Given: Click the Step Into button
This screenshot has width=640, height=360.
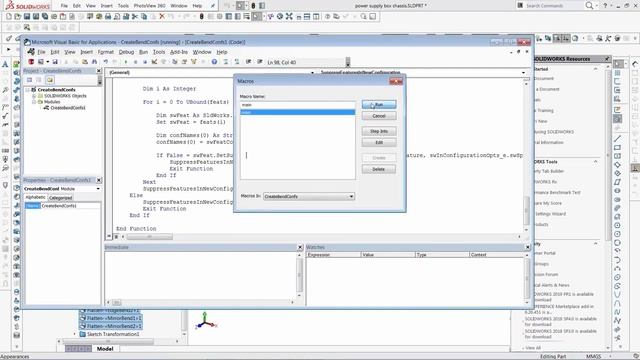Looking at the screenshot, I should [x=379, y=131].
